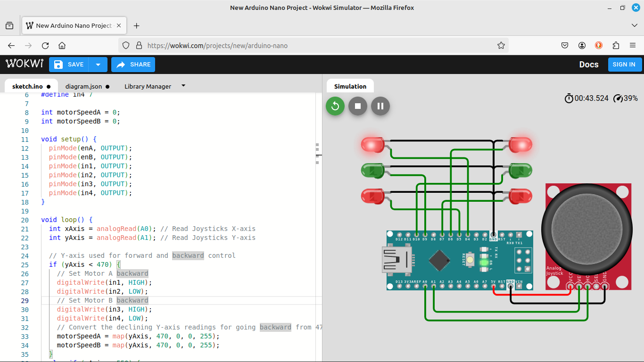Click the top-right red LED
The height and width of the screenshot is (362, 644).
(x=520, y=145)
